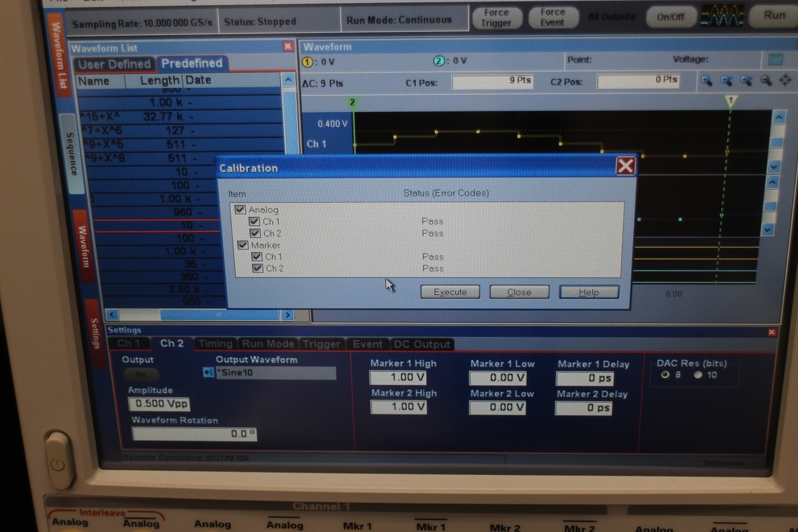Screen dimensions: 798x532
Task: Click the channel 1 yellow indicator icon
Action: tap(308, 62)
